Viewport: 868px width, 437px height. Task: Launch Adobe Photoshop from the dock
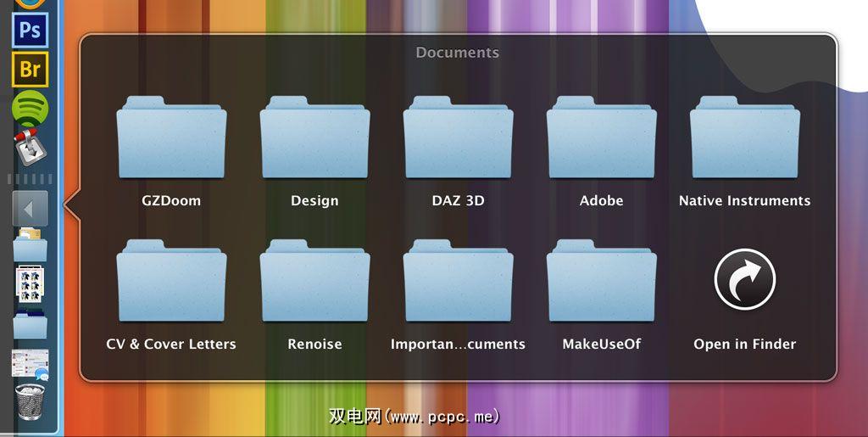coord(30,30)
